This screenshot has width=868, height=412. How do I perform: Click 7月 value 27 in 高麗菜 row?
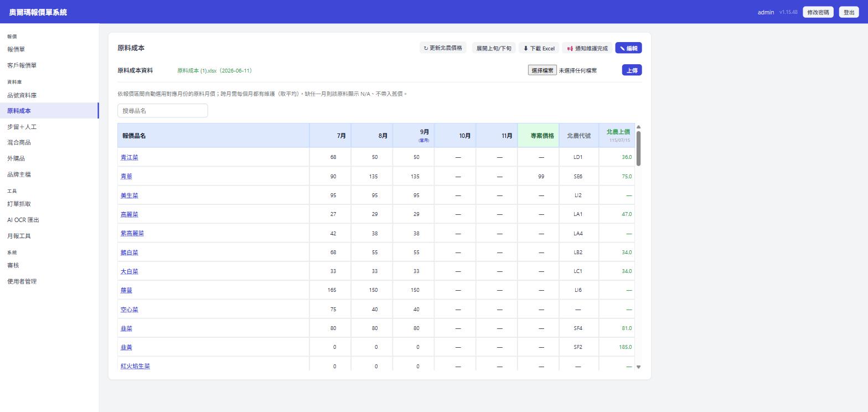coord(333,214)
